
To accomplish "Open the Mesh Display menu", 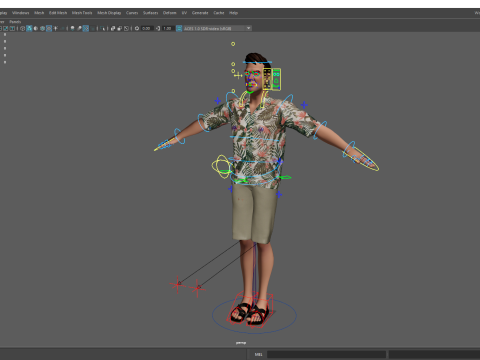I will click(109, 13).
